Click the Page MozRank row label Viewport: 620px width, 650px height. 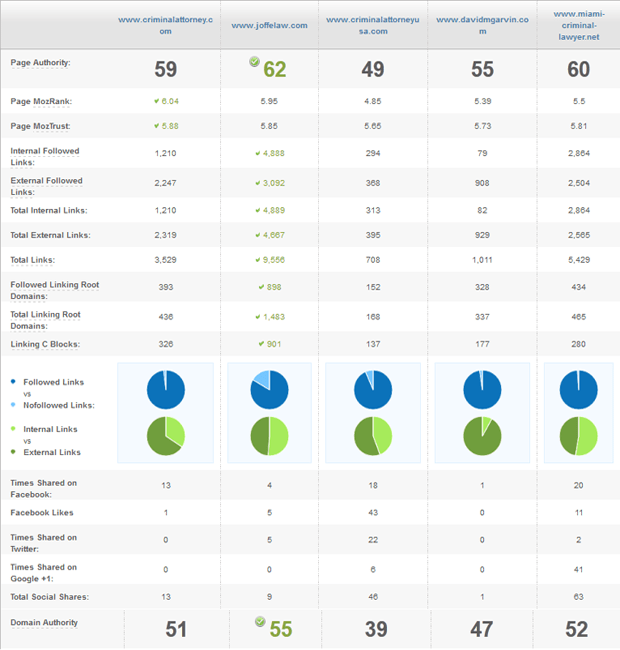tap(41, 102)
